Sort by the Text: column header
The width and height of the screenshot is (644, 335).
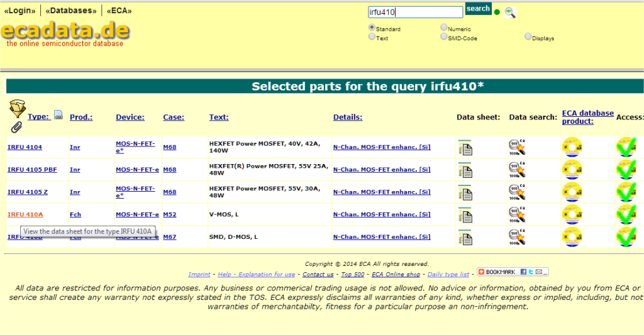point(219,117)
